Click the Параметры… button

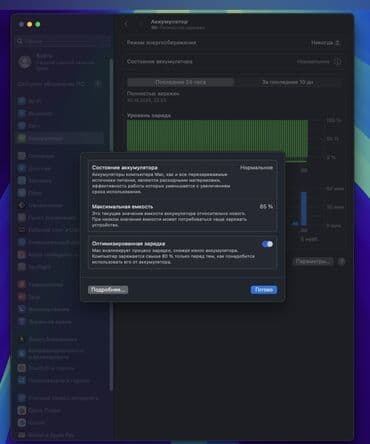click(x=313, y=262)
